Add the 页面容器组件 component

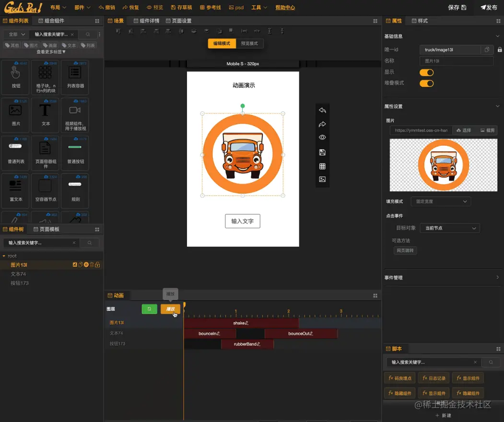pos(46,153)
